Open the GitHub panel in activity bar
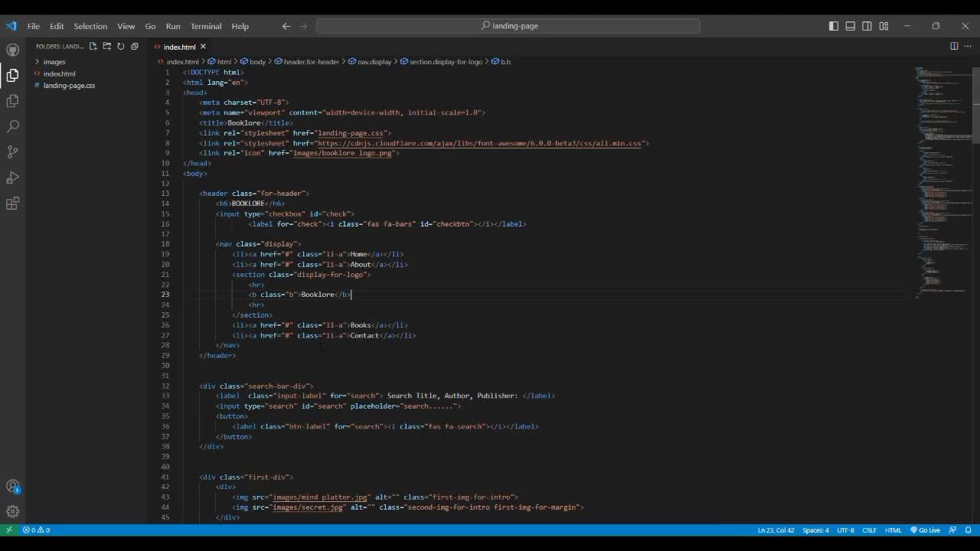The height and width of the screenshot is (551, 980). click(x=12, y=50)
